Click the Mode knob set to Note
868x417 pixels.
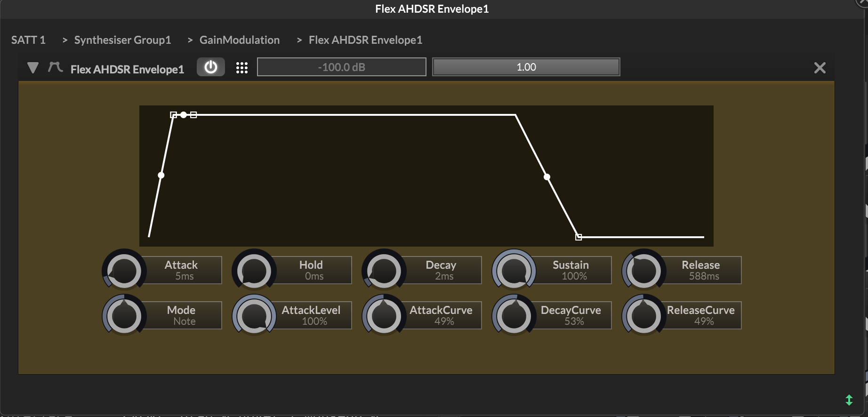tap(124, 316)
